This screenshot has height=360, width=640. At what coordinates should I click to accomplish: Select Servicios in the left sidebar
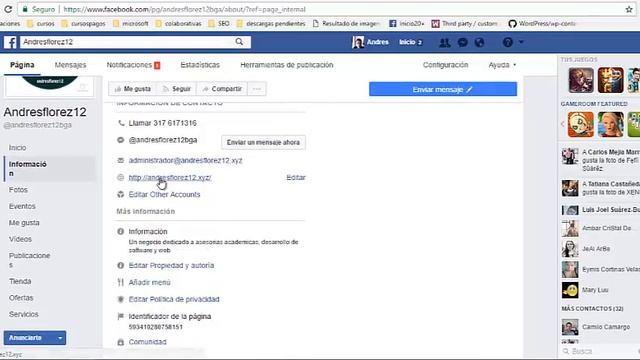click(24, 314)
